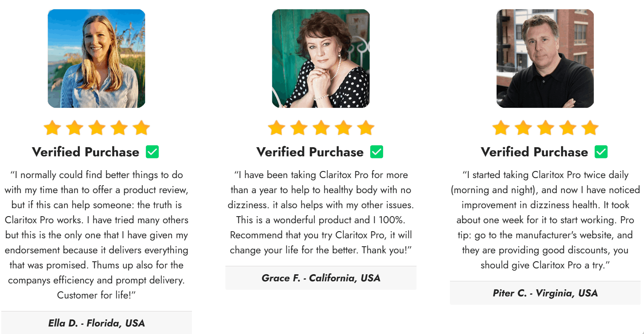Screen dimensions: 644x334
Task: Click the second star in Piter's rating
Action: [523, 128]
